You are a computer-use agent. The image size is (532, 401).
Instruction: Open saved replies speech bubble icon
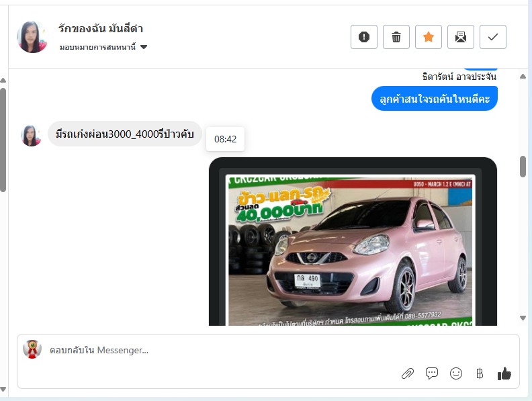431,373
